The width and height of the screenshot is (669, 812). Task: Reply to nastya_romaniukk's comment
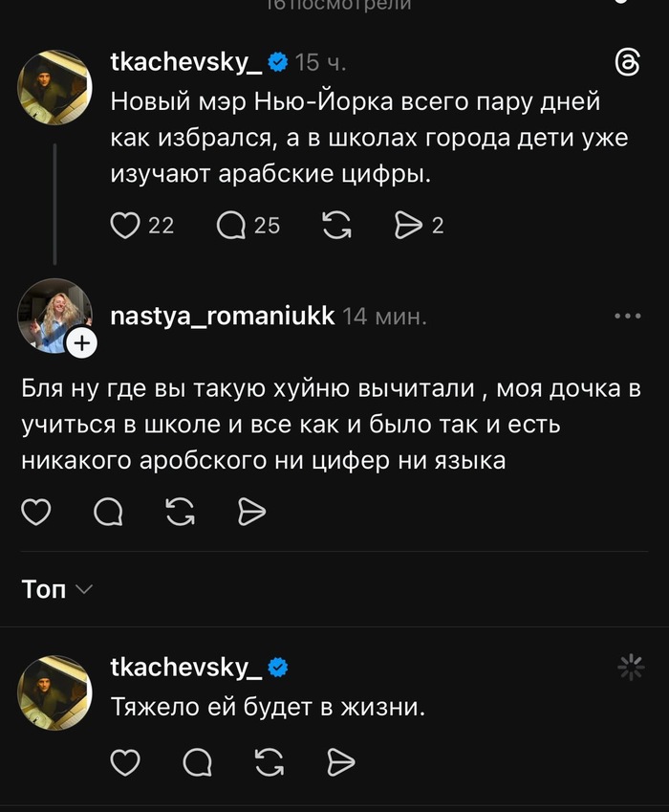point(108,513)
